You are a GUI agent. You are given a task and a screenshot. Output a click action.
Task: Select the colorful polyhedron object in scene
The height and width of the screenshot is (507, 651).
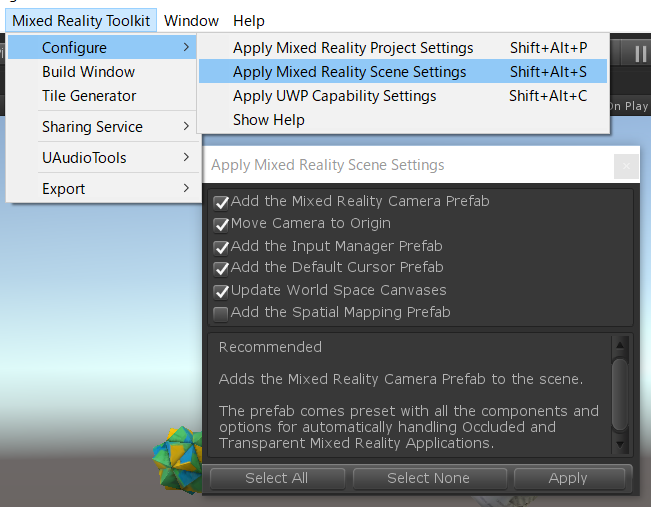pyautogui.click(x=177, y=458)
